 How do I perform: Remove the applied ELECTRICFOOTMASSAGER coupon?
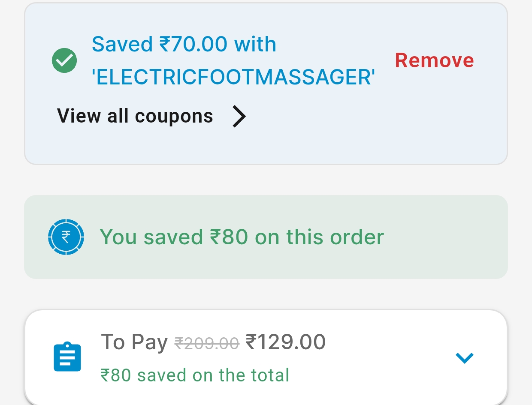click(434, 60)
